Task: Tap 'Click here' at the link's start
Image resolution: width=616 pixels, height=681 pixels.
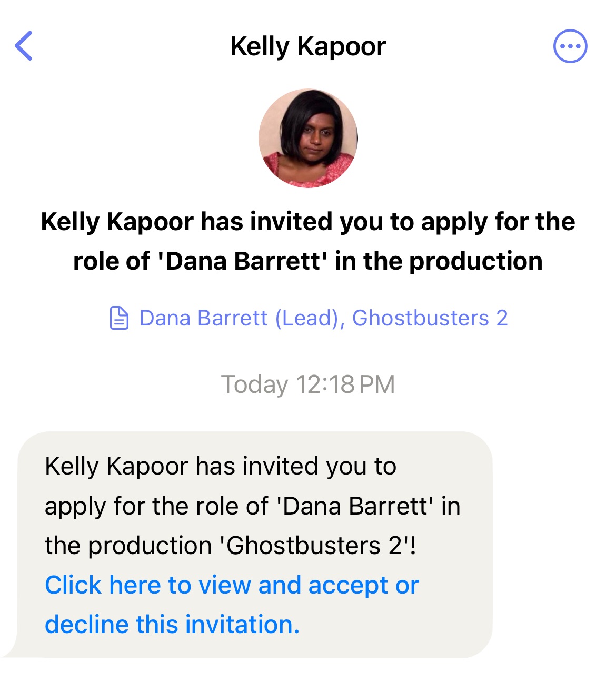Action: (x=103, y=585)
